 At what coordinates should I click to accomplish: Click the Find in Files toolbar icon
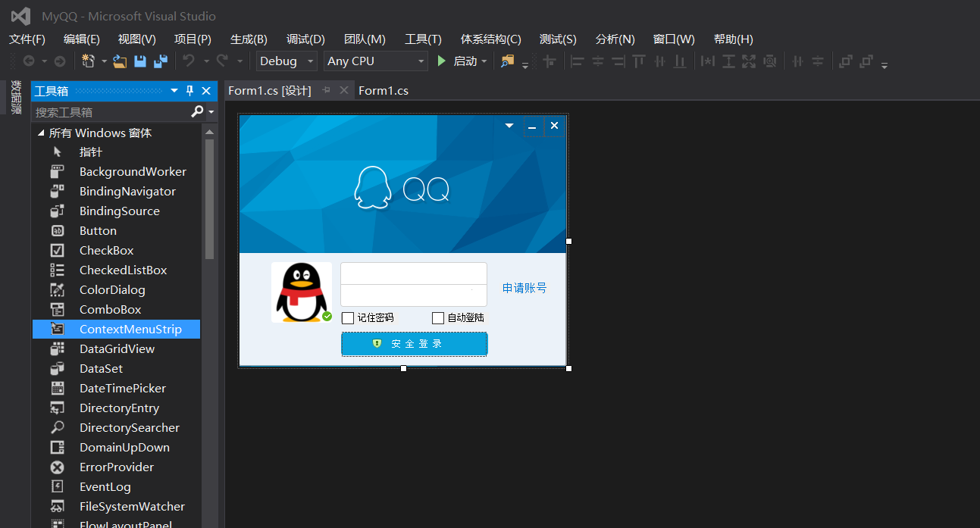click(x=507, y=61)
